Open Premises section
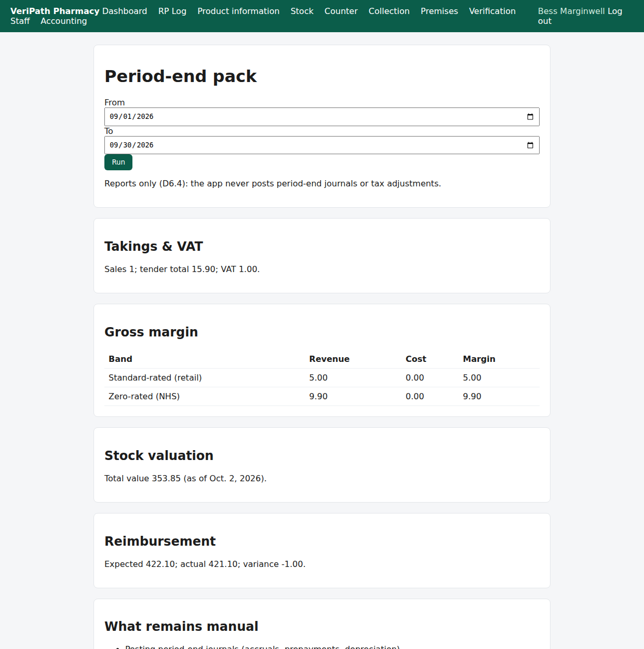The image size is (644, 649). [439, 11]
